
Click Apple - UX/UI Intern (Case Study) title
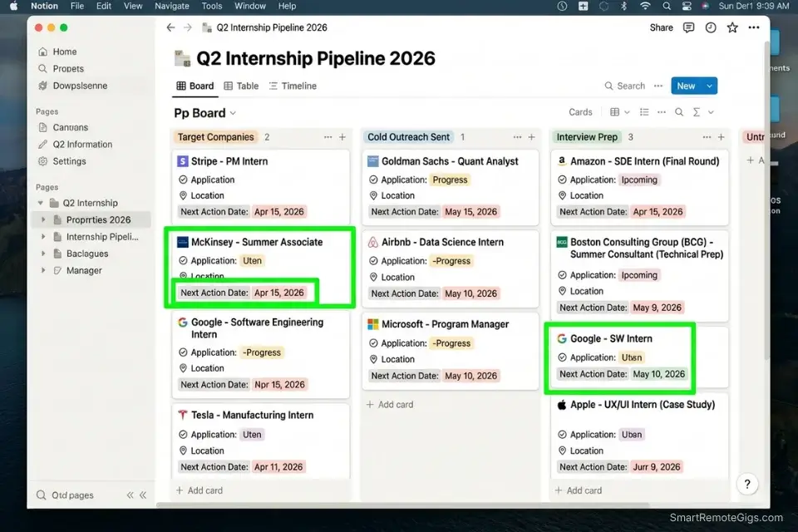tap(643, 405)
